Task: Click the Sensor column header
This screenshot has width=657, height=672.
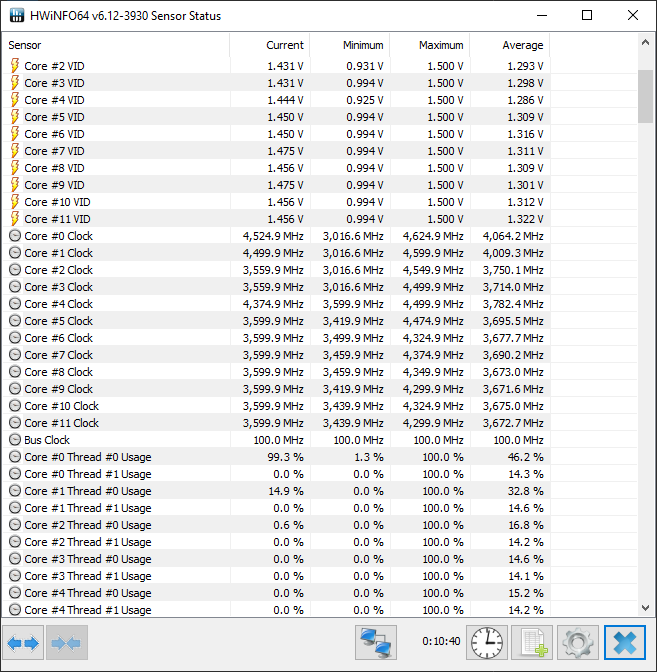Action: click(x=116, y=45)
